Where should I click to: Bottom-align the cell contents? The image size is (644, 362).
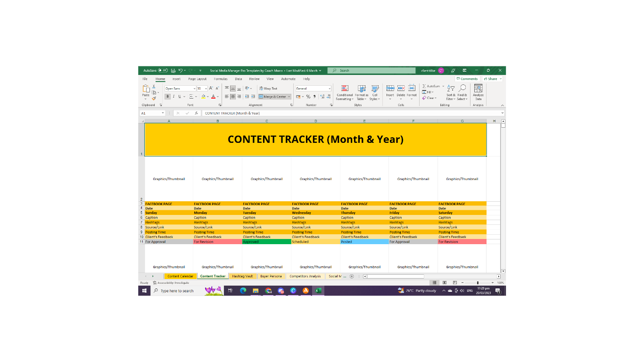(x=239, y=88)
